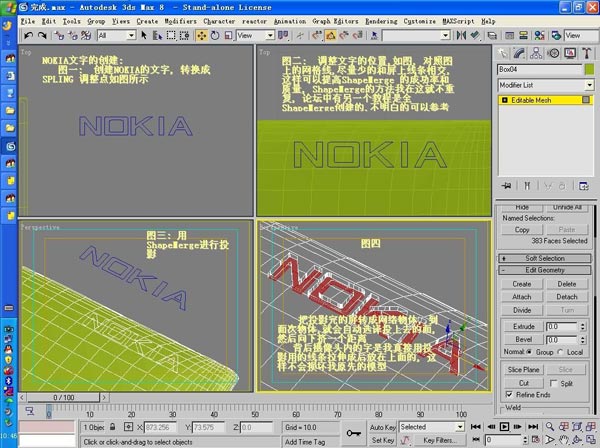This screenshot has height=448, width=600.
Task: Open the Motion command panel tab
Action: (553, 53)
